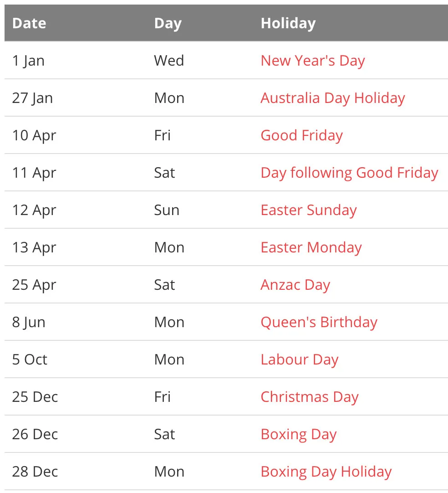Click the Australia Day Holiday link
Screen dimensions: 448x493
coord(333,98)
